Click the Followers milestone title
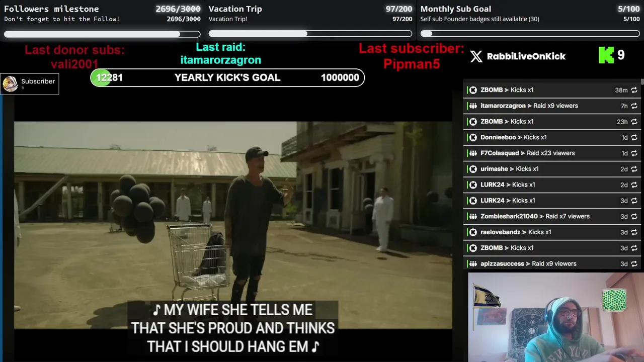The image size is (644, 362). (51, 9)
